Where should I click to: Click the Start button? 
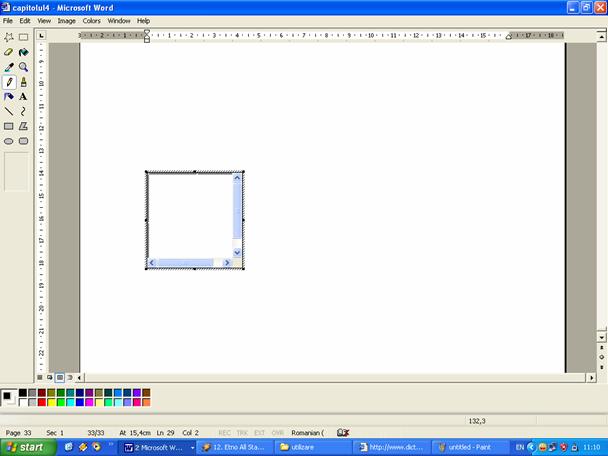25,447
